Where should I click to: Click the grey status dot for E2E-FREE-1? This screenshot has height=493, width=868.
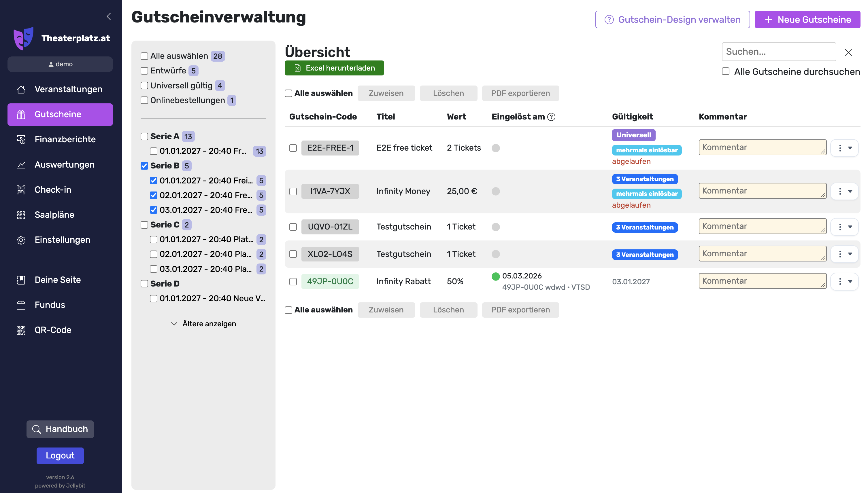click(496, 148)
